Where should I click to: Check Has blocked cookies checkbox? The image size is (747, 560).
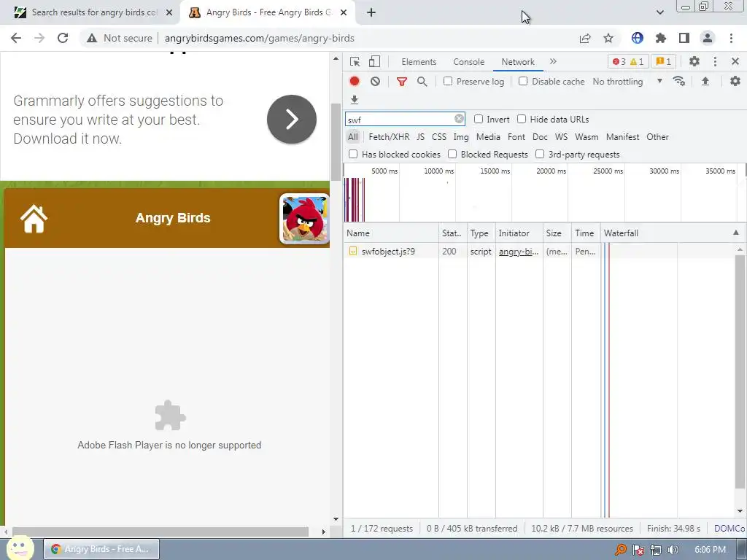[x=353, y=155]
